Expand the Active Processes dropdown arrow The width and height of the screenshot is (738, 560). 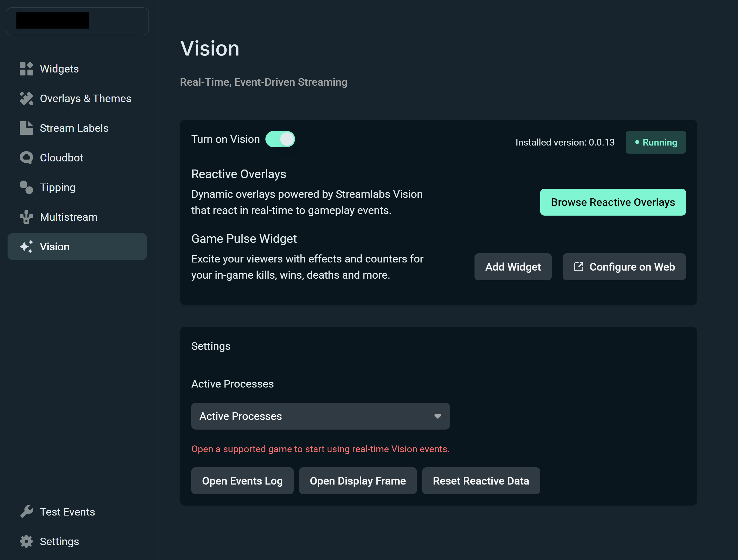tap(438, 416)
